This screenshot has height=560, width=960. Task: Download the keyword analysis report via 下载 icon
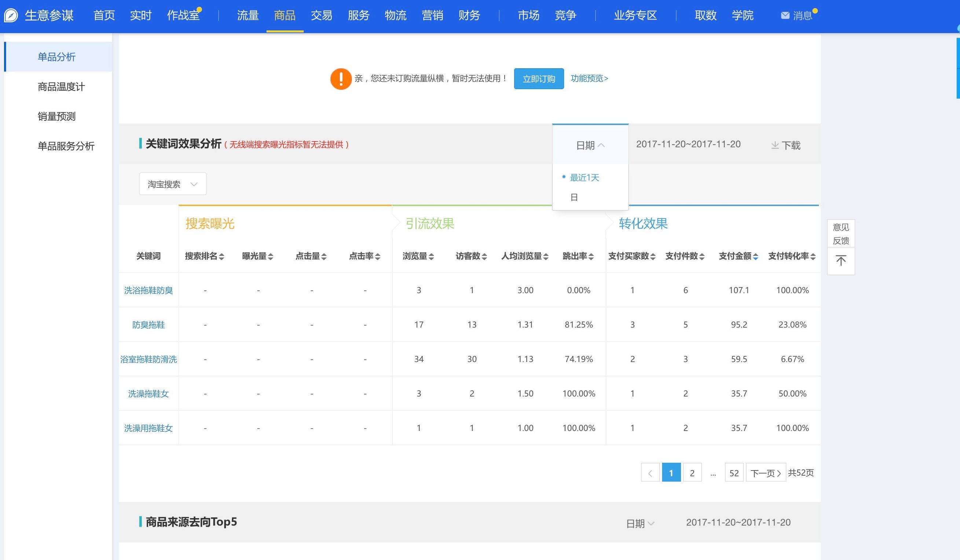(x=786, y=145)
